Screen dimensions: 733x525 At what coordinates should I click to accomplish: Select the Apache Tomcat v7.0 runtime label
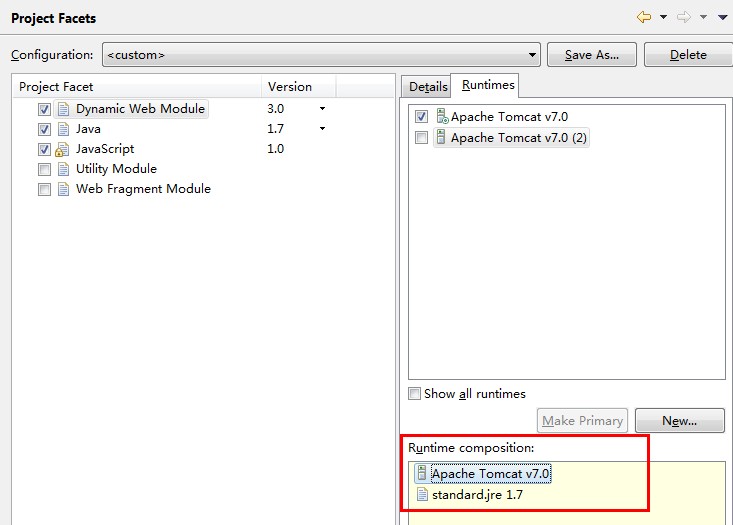510,117
